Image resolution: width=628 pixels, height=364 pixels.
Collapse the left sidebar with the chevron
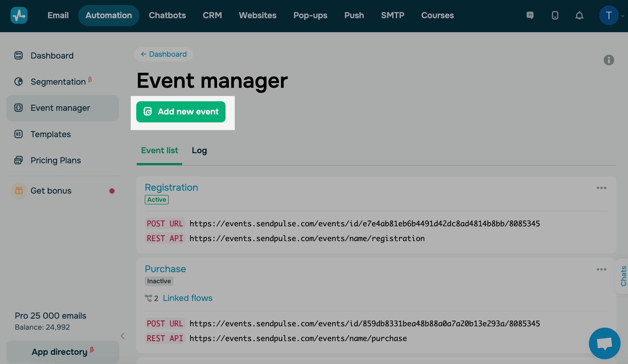pos(123,336)
